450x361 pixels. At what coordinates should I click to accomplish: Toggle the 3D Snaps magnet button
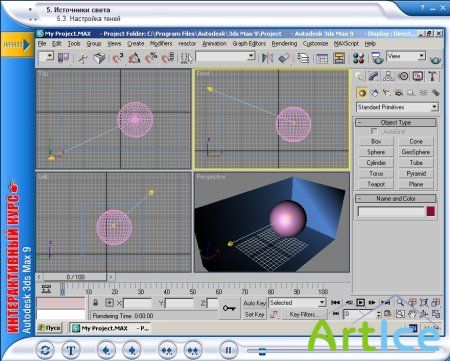click(117, 58)
